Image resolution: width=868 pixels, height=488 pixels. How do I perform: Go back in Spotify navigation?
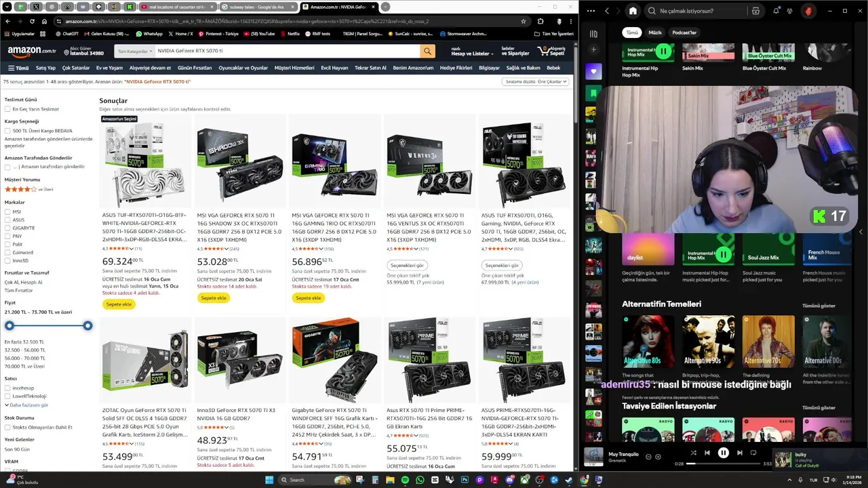click(x=607, y=11)
